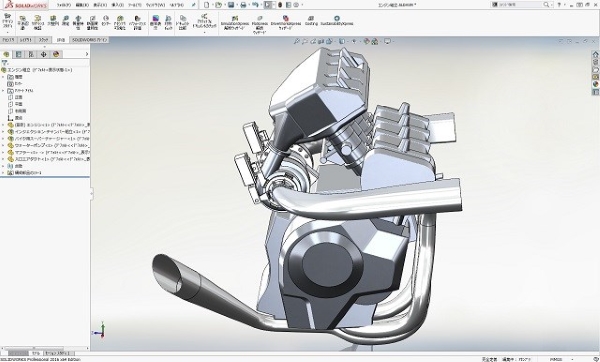This screenshot has height=362, width=600.
Task: Pin the menu bar with pushpin icon
Action: (x=194, y=5)
